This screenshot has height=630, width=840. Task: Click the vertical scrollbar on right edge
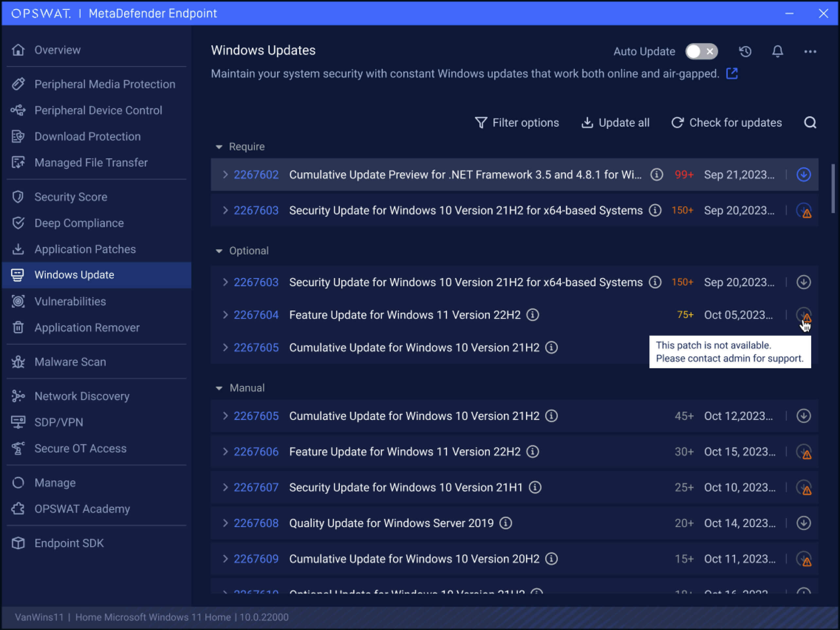tap(833, 189)
